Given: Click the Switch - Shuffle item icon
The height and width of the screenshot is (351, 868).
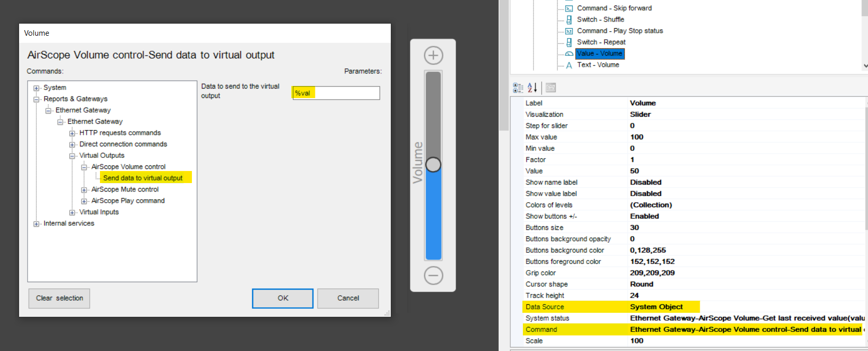Looking at the screenshot, I should (569, 20).
